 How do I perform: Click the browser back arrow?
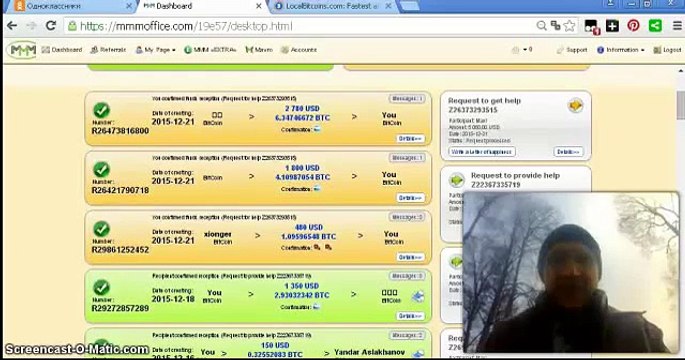(x=12, y=26)
